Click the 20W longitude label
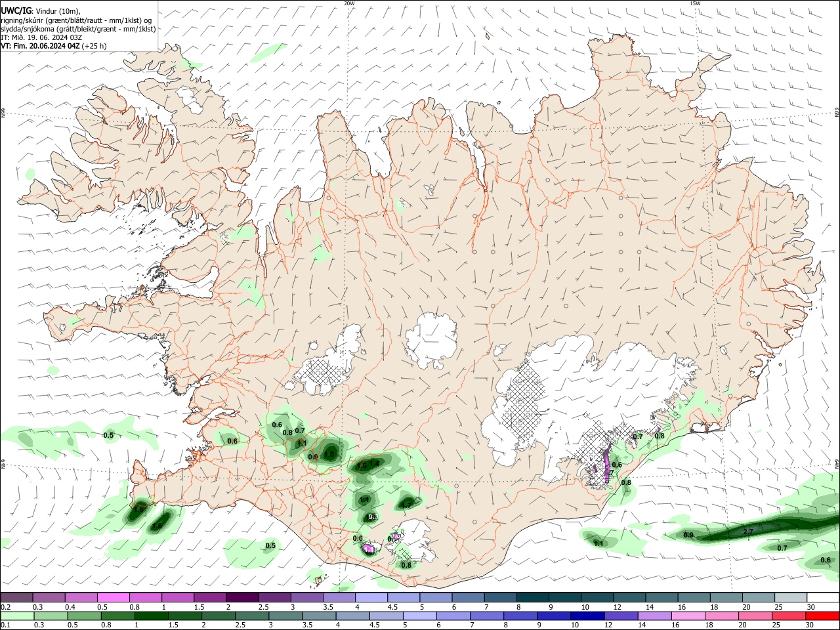Screen dimensions: 840x630 coord(349,3)
